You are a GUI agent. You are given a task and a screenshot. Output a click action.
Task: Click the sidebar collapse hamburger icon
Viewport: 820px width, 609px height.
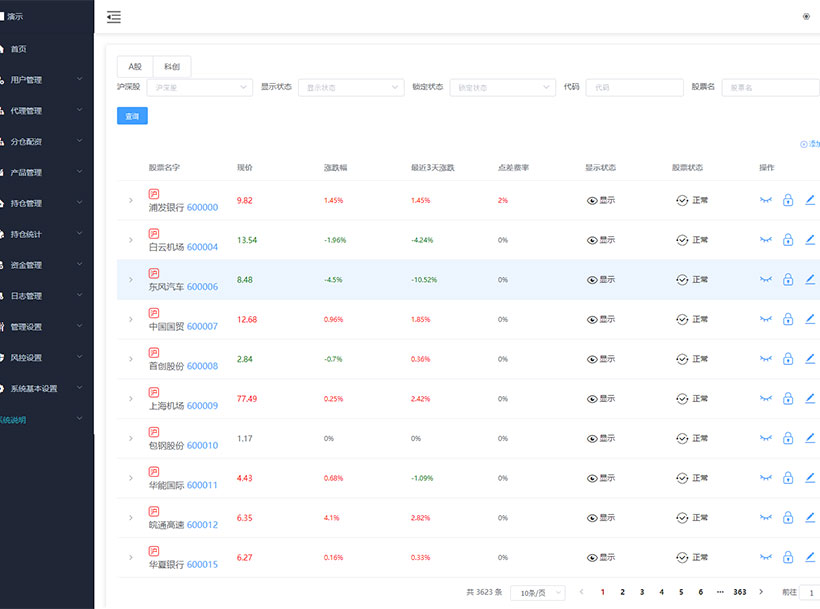[x=114, y=17]
